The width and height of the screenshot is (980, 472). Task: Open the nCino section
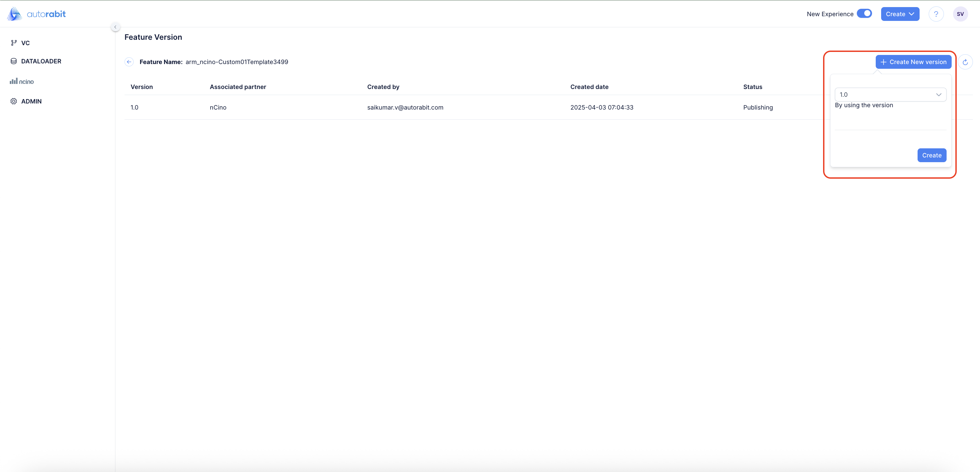coord(22,81)
